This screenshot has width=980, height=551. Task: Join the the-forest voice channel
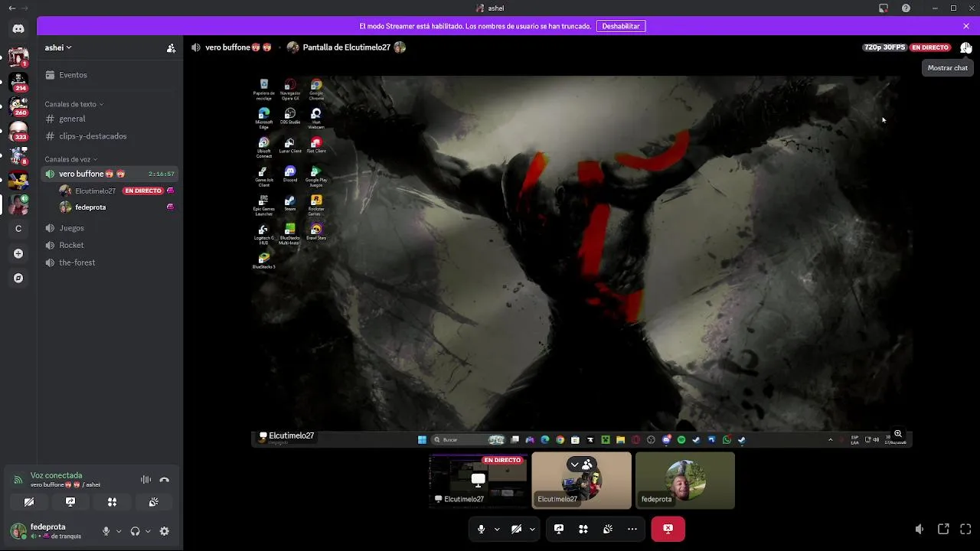(110, 262)
